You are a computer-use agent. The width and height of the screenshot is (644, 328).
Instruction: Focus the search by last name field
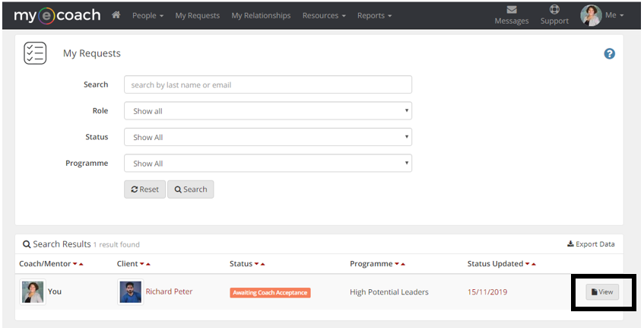[268, 84]
